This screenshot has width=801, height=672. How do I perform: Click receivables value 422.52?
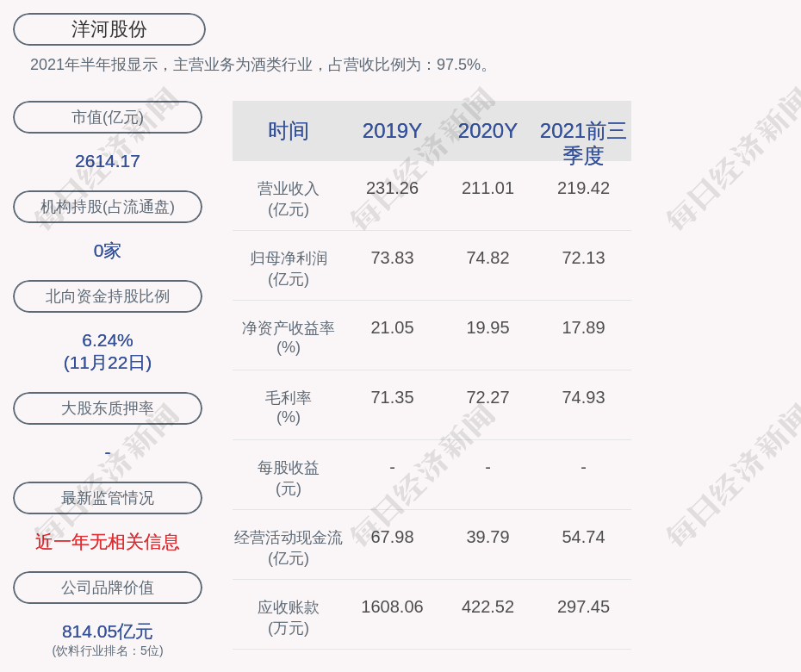[487, 607]
